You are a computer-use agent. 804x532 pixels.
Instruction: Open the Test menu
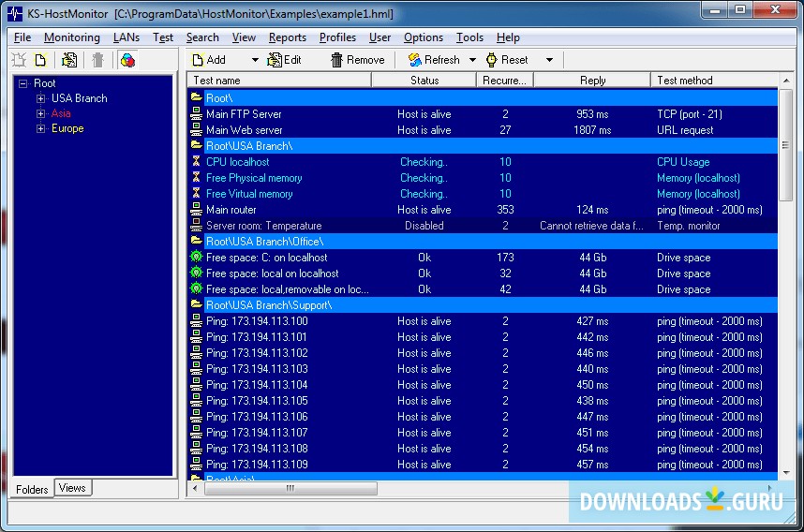coord(162,37)
